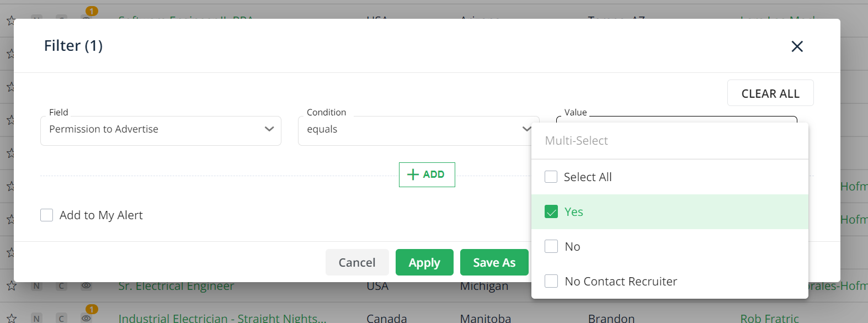Click C badge on Industrial Electrician row

(61, 318)
